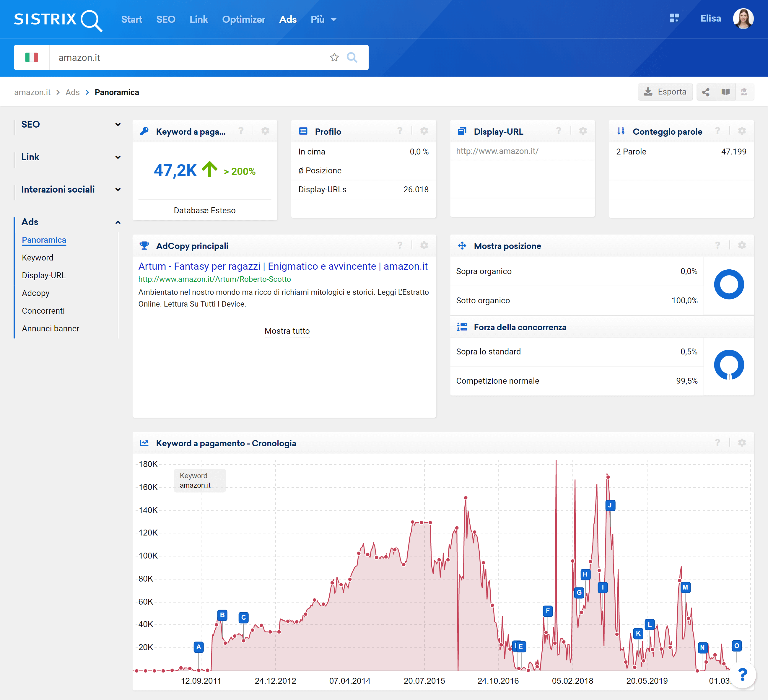Open settings gear on Keyword a pagamento box
768x700 pixels.
(x=266, y=131)
